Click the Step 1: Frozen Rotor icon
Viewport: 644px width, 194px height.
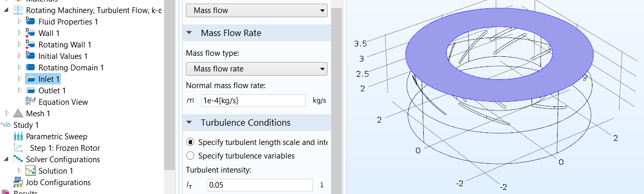[x=19, y=148]
